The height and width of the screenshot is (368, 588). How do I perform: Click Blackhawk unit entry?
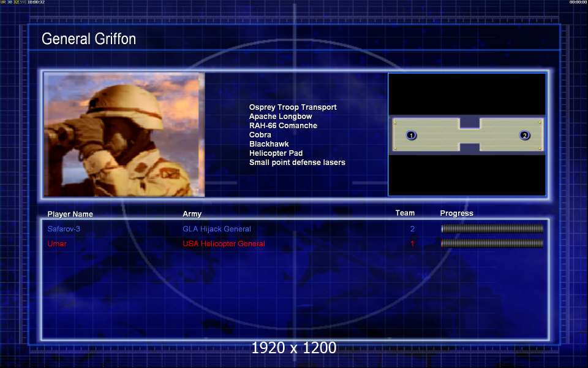[x=269, y=144]
